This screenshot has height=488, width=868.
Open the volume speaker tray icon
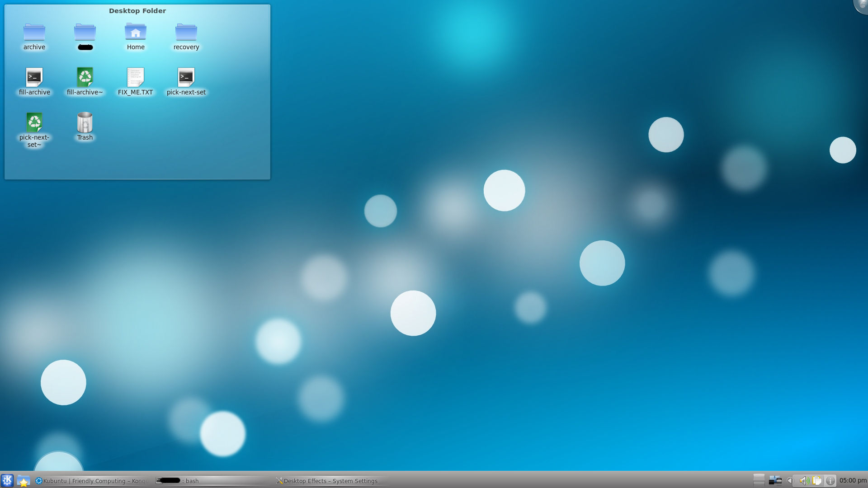click(x=803, y=481)
